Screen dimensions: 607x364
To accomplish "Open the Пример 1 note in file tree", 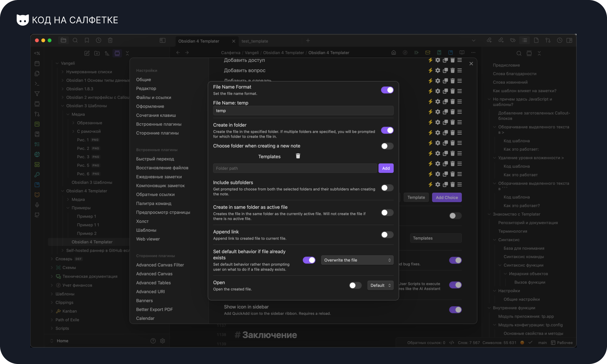I will click(x=86, y=216).
